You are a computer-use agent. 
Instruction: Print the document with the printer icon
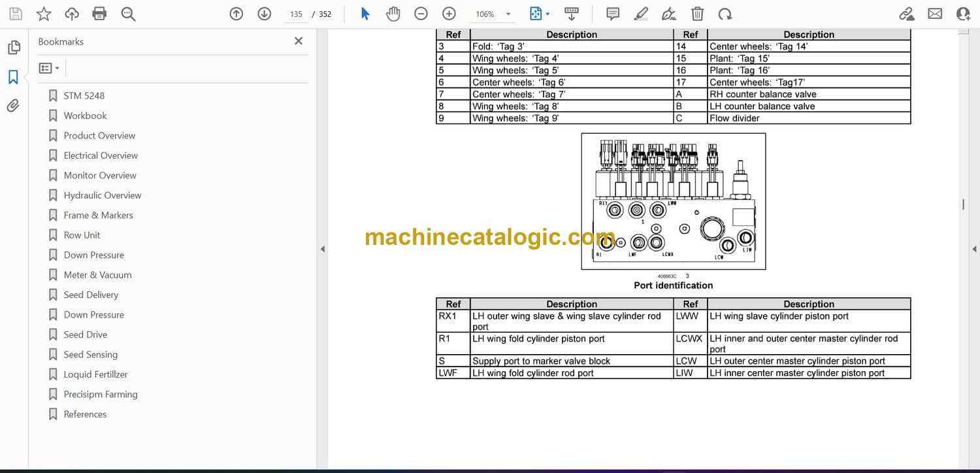99,14
